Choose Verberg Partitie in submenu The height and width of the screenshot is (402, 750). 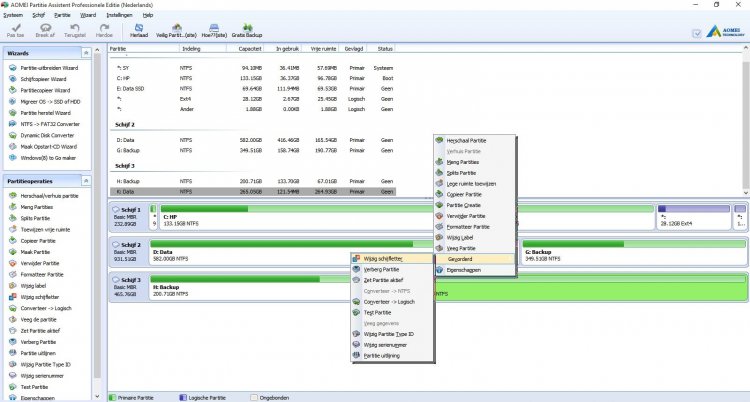tap(392, 269)
